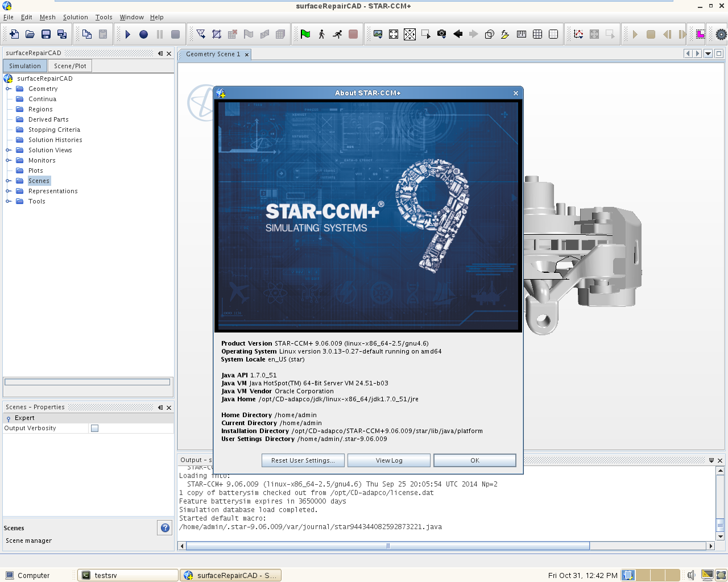Expand the Scenes tree node
Screen dimensions: 728x582
point(9,181)
